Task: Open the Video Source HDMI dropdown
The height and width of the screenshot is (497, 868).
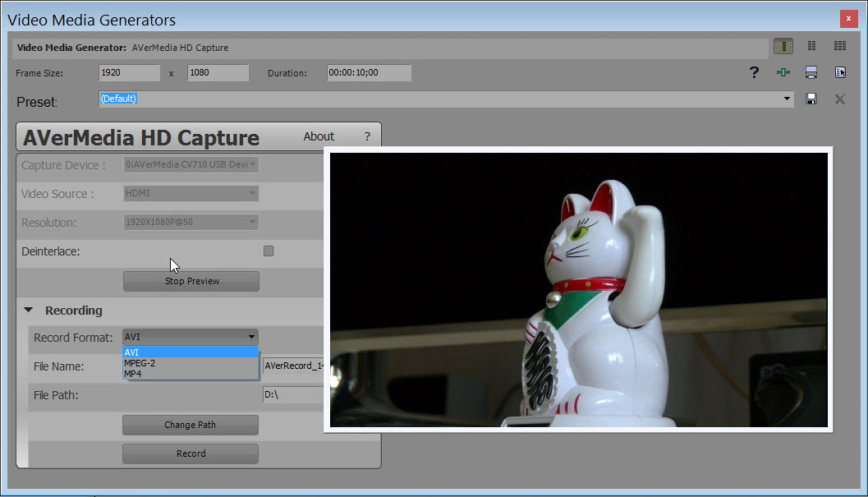Action: tap(191, 193)
